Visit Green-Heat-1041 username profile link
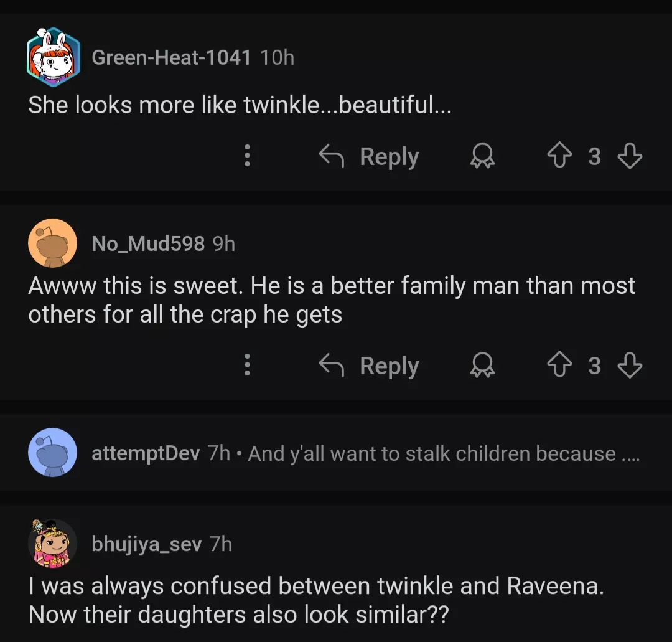Viewport: 672px width, 642px height. (171, 58)
